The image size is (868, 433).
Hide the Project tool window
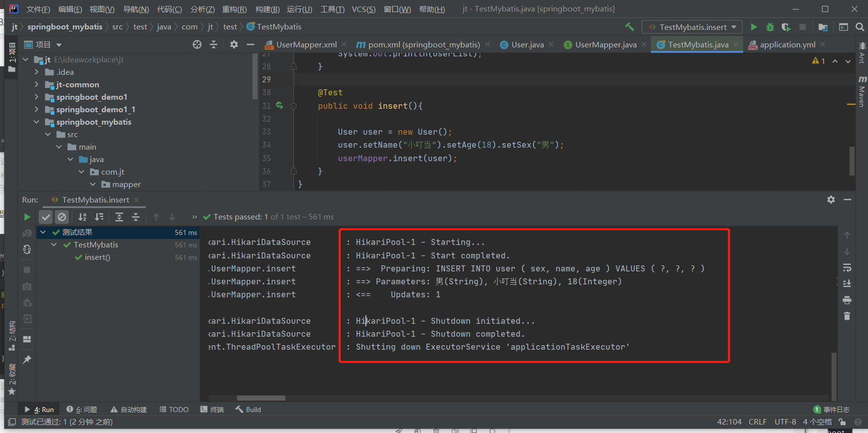[251, 44]
